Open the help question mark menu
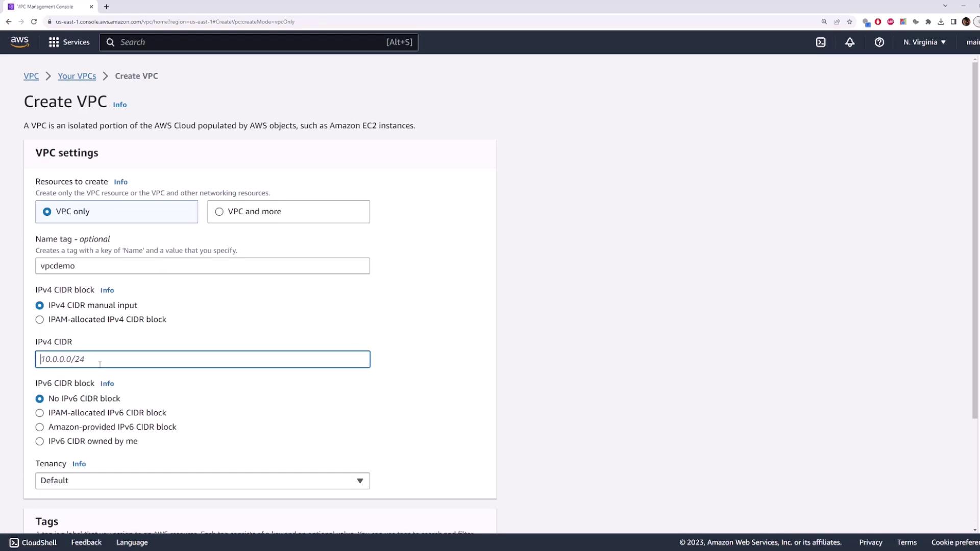Screen dimensions: 980x551 coord(879,42)
